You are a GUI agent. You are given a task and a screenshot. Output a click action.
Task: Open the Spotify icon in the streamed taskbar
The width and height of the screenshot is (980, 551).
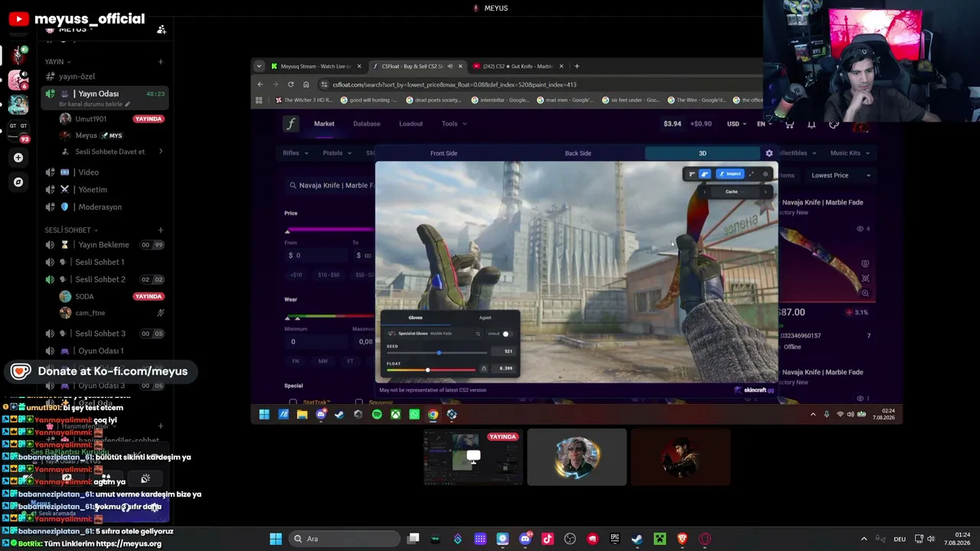click(377, 414)
